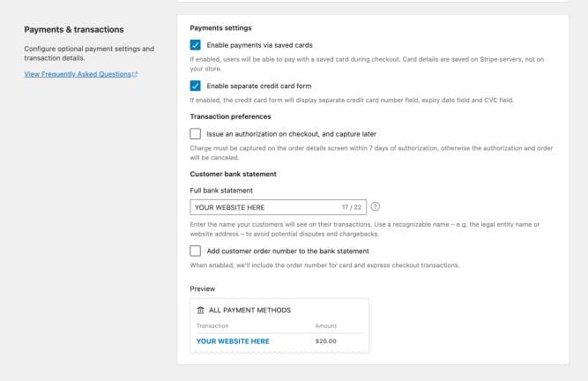Click the bank icon in the Preview card

click(x=201, y=310)
